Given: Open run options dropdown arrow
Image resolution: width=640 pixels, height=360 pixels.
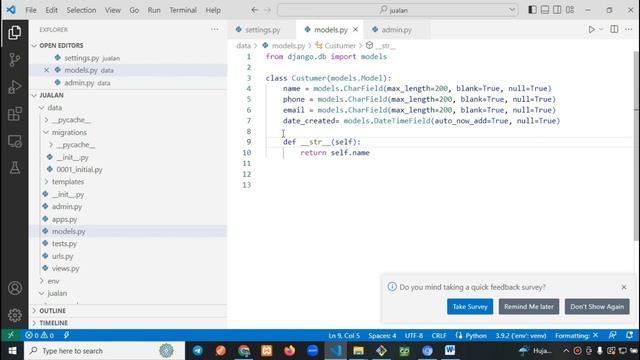Looking at the screenshot, I should point(601,29).
